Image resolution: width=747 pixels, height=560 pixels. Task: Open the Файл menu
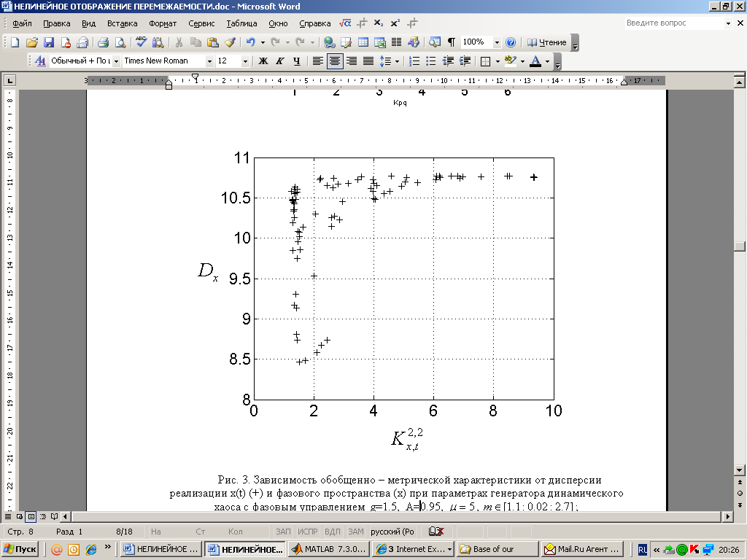pos(22,23)
